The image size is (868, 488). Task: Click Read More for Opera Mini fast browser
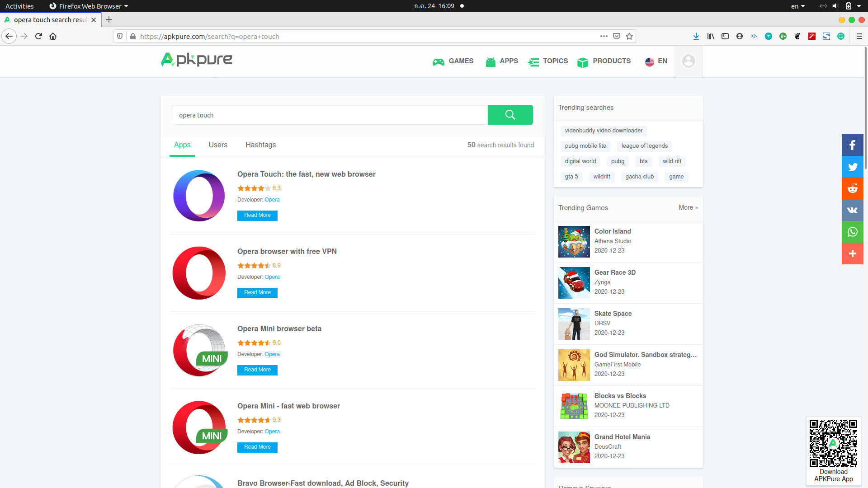click(x=257, y=447)
